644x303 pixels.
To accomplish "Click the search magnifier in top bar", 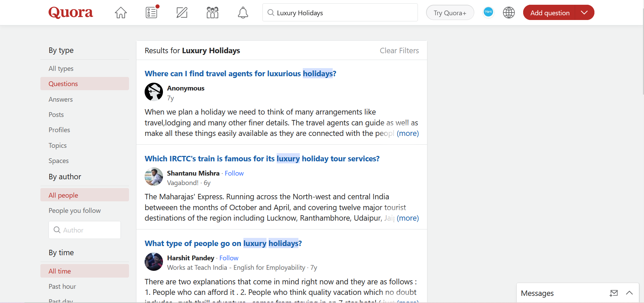I will [271, 13].
